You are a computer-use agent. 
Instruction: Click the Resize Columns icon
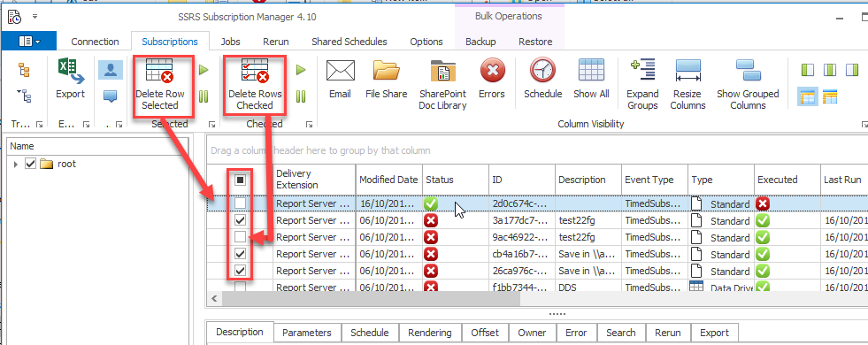coord(688,71)
